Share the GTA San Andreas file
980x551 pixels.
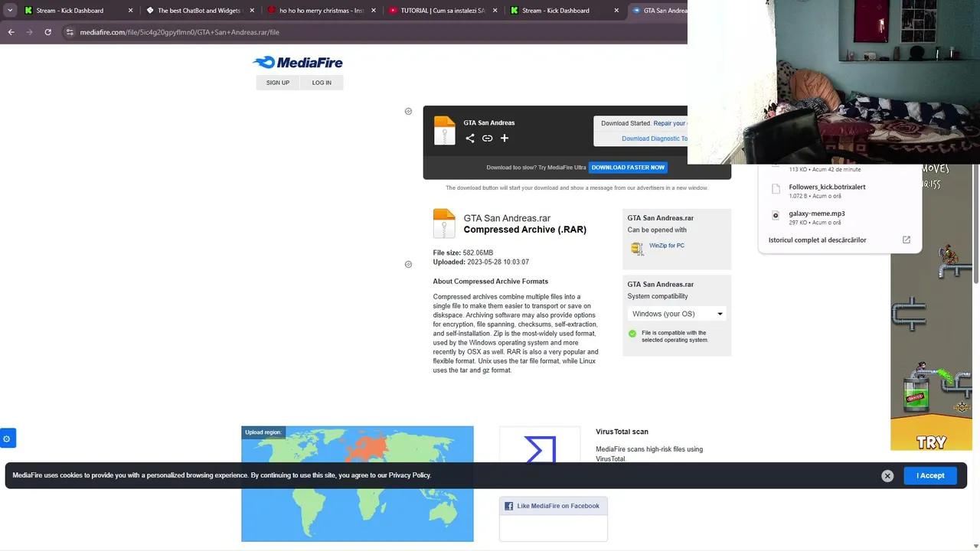click(x=470, y=139)
